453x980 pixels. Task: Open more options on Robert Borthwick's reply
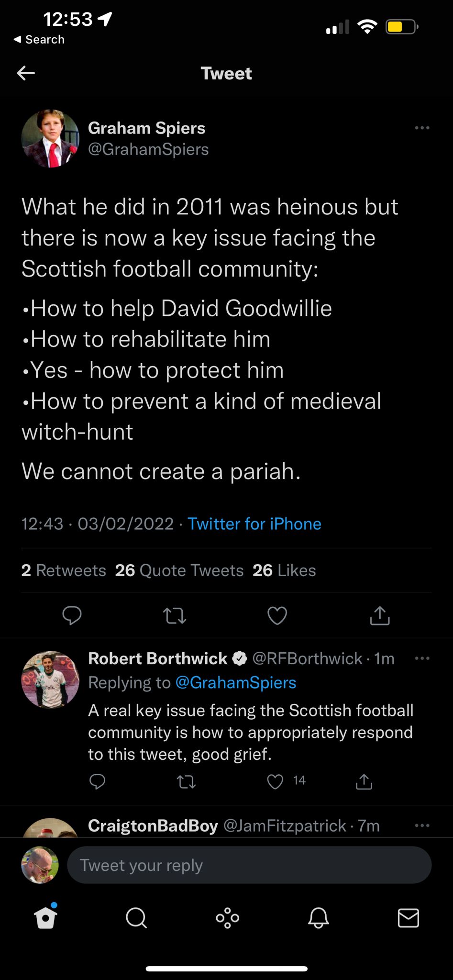coord(422,658)
